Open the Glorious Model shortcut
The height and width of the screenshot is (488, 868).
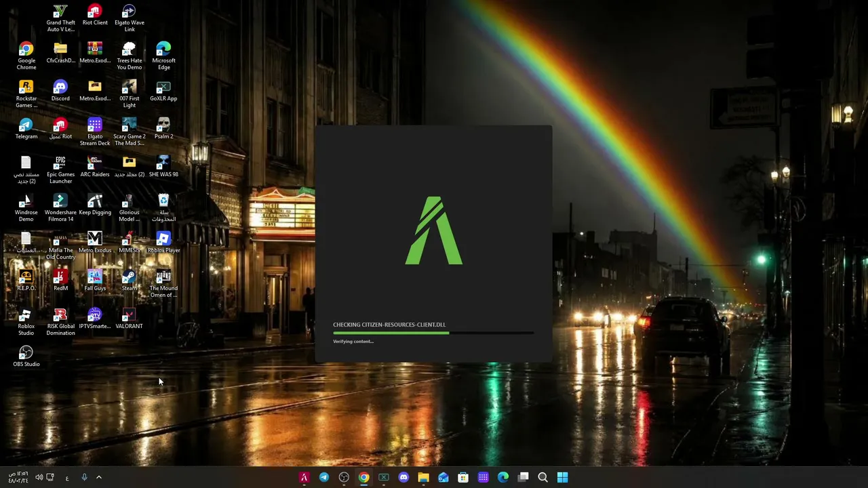pos(129,208)
